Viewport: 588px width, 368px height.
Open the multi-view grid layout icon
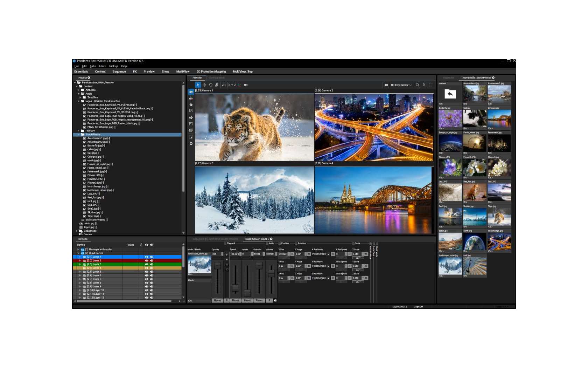386,85
